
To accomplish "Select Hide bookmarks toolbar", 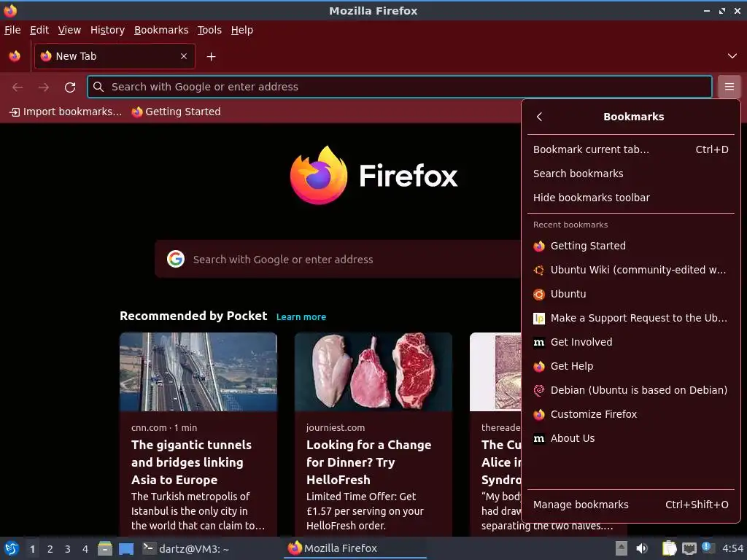I will [631, 198].
